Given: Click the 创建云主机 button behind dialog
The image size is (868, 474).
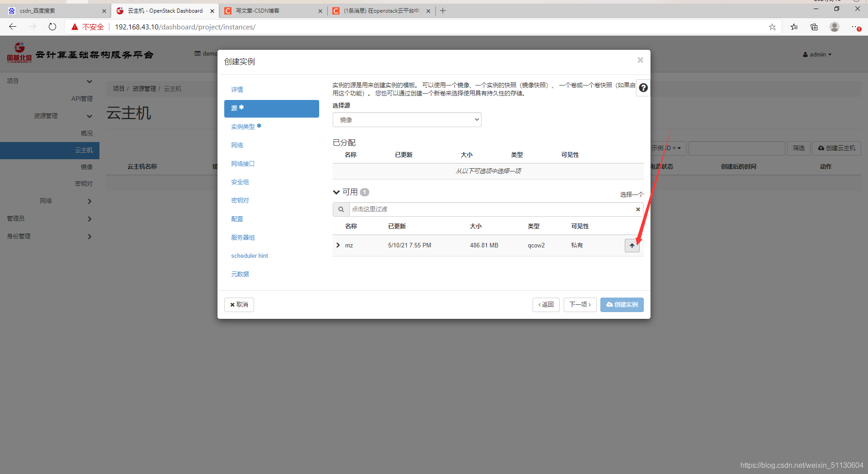Looking at the screenshot, I should 837,148.
